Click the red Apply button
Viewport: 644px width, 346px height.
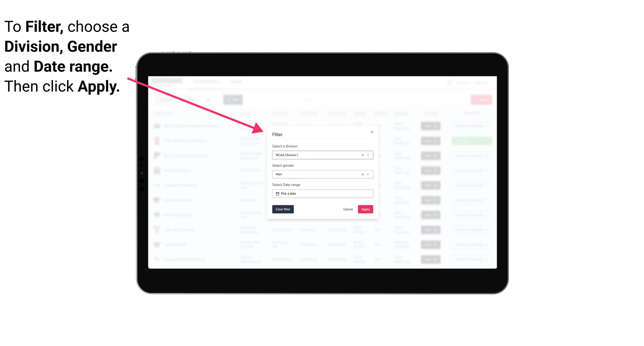point(365,209)
